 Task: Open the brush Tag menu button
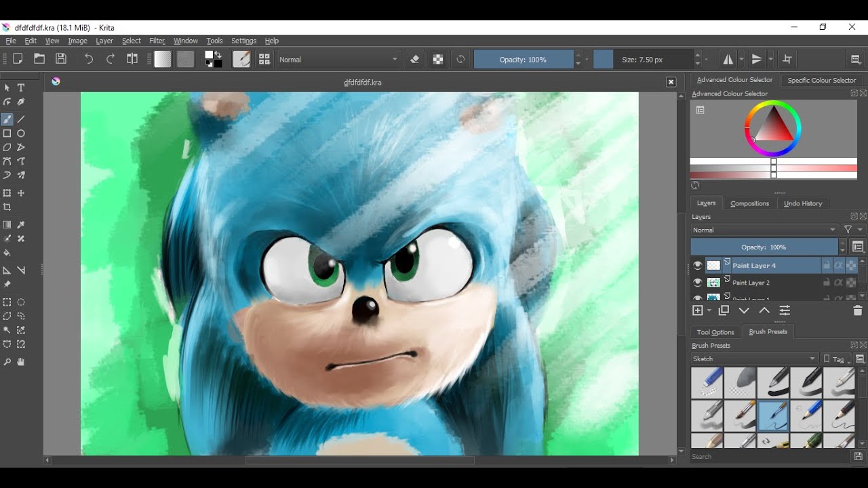[837, 359]
